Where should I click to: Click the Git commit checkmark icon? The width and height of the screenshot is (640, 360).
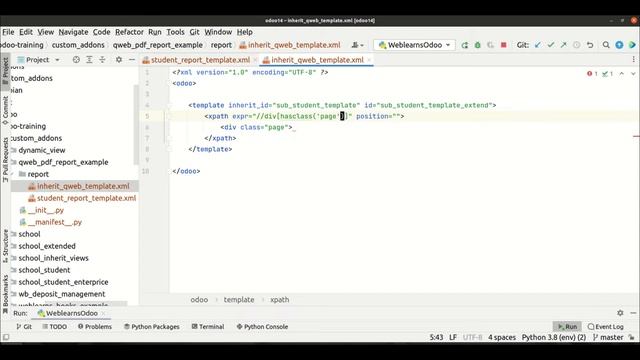[x=551, y=45]
